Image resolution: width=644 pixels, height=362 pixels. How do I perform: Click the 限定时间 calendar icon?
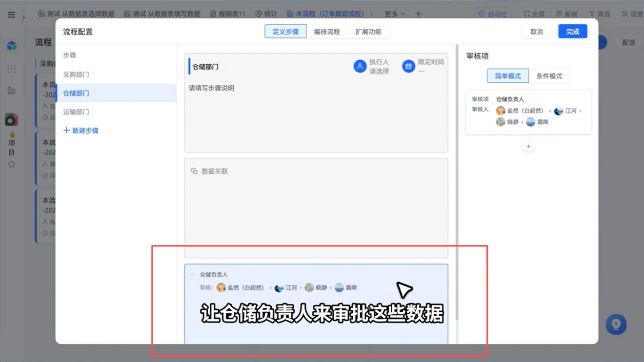[409, 66]
